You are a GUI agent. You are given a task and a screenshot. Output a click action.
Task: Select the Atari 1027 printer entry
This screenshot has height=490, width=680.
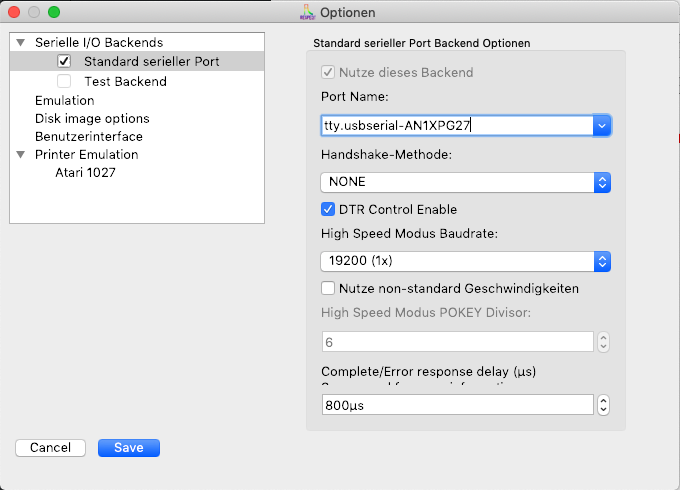[x=85, y=173]
